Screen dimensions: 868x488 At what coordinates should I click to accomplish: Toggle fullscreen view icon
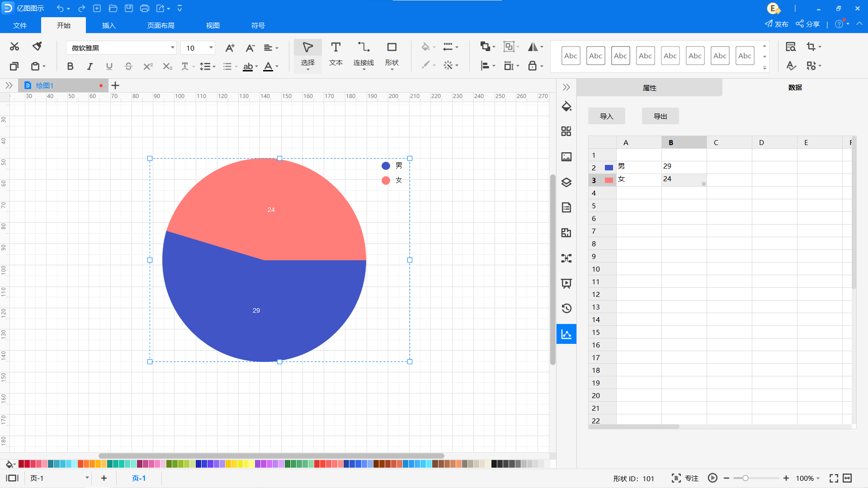(834, 478)
